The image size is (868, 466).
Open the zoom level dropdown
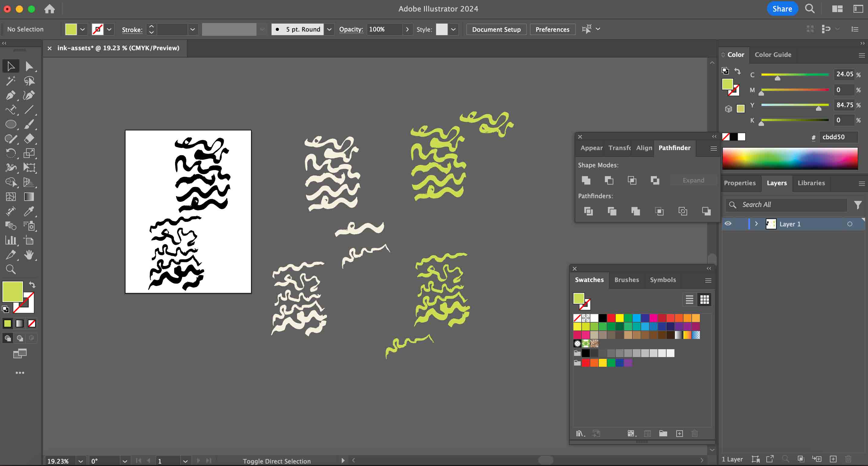(x=80, y=461)
